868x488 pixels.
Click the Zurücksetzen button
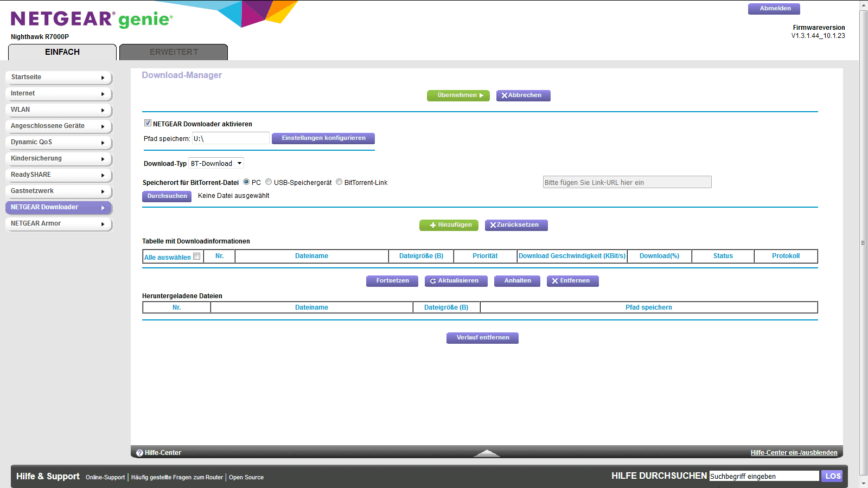(x=516, y=225)
